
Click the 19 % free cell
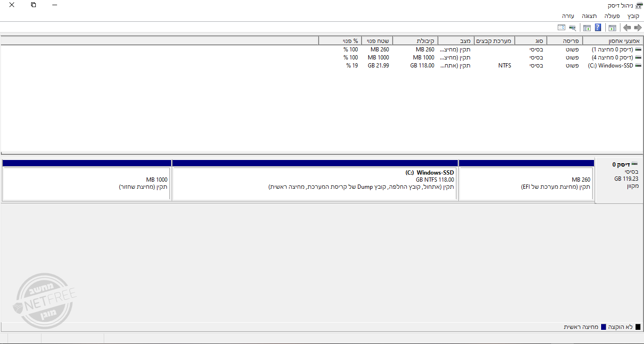352,66
